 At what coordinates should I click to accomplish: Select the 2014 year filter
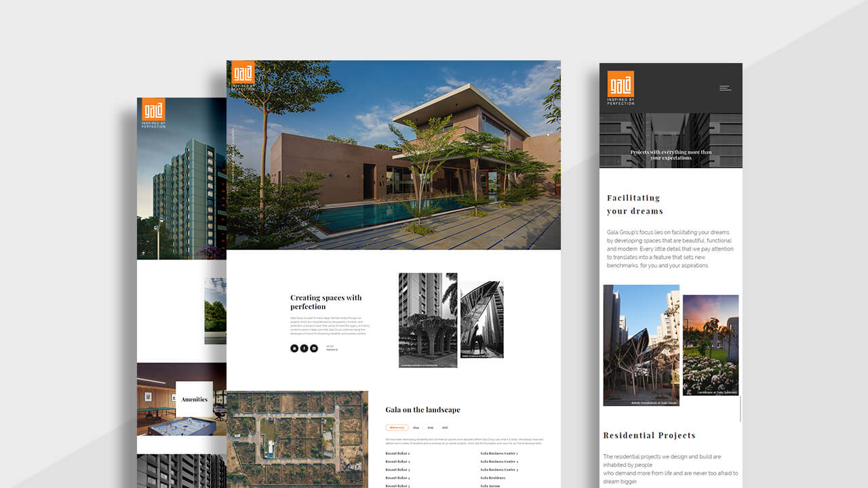click(416, 428)
